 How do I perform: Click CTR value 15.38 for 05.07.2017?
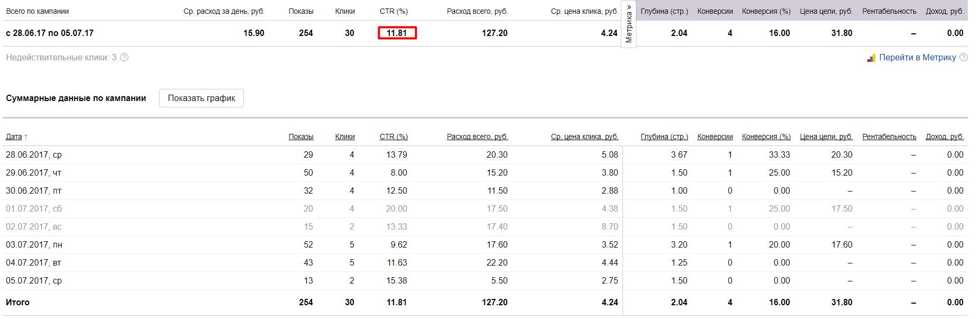[x=397, y=280]
